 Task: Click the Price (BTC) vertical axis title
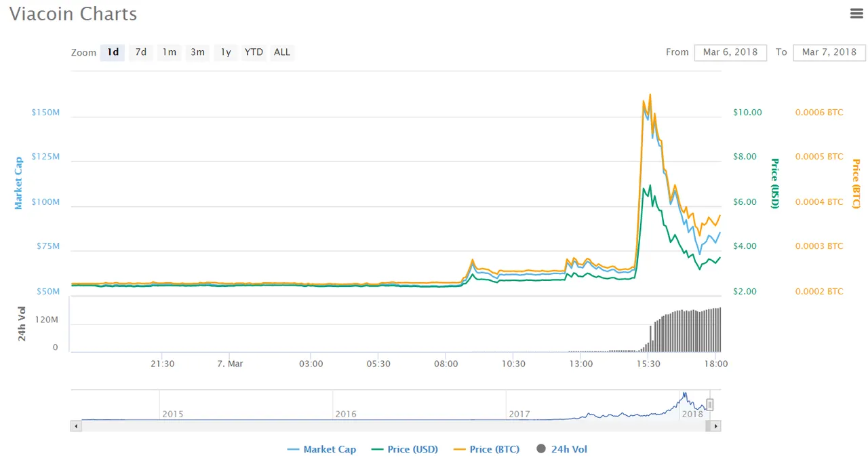pyautogui.click(x=855, y=183)
